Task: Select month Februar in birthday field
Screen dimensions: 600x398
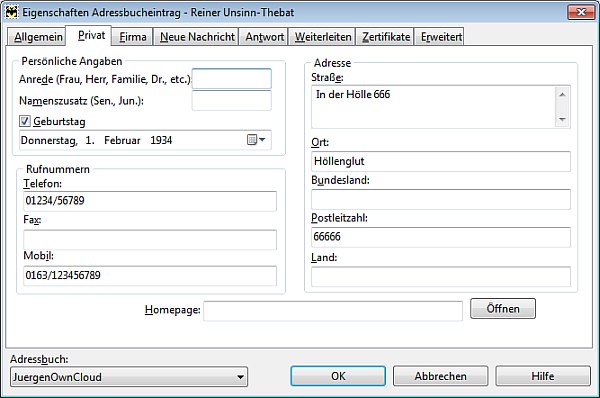Action: pyautogui.click(x=122, y=140)
